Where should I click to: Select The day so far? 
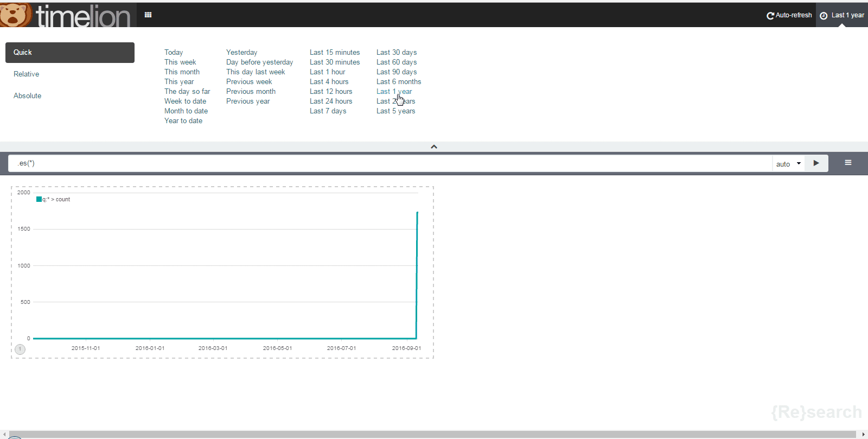(187, 92)
